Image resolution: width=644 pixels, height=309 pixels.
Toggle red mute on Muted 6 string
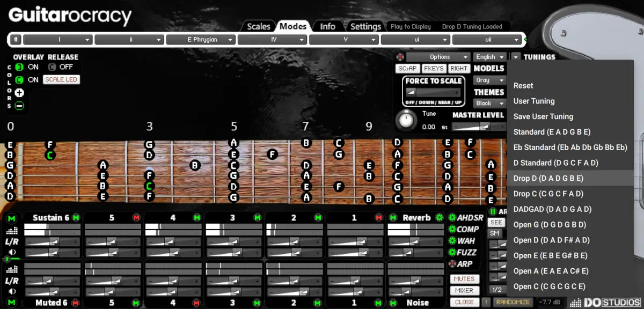(x=76, y=303)
